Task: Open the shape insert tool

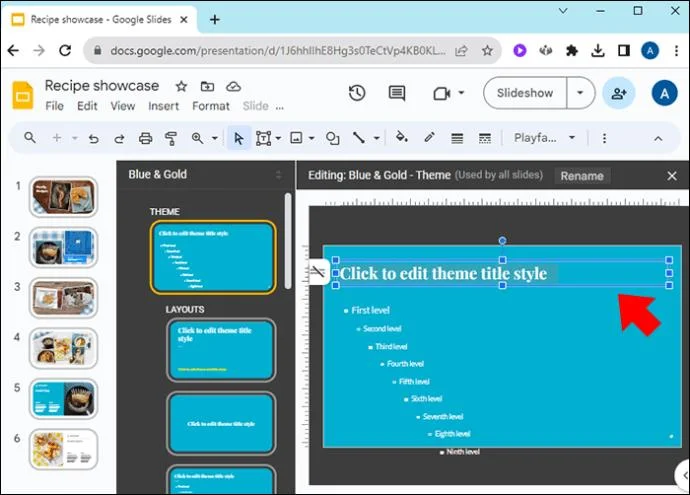Action: pyautogui.click(x=333, y=138)
